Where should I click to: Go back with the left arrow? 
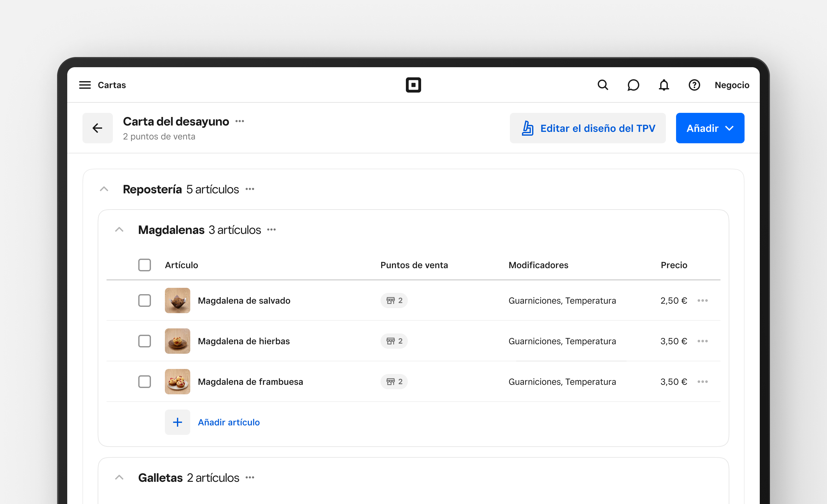98,128
